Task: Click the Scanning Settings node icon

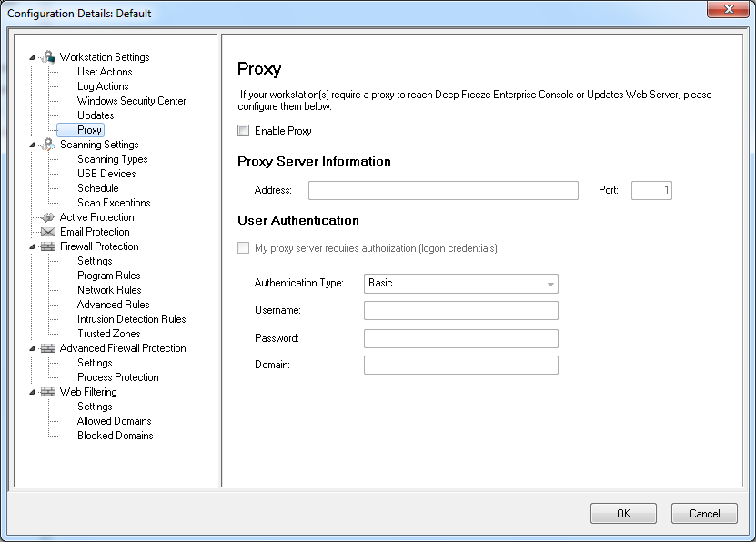Action: tap(48, 145)
